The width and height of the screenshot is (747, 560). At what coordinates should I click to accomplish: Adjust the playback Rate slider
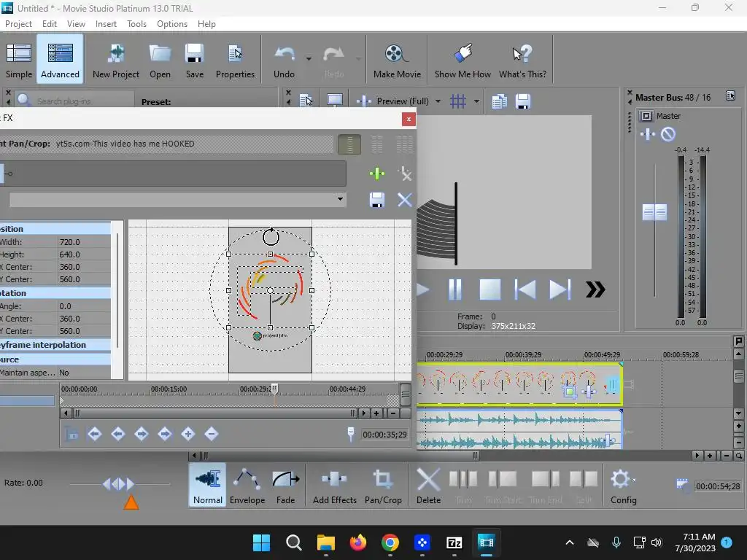click(119, 484)
